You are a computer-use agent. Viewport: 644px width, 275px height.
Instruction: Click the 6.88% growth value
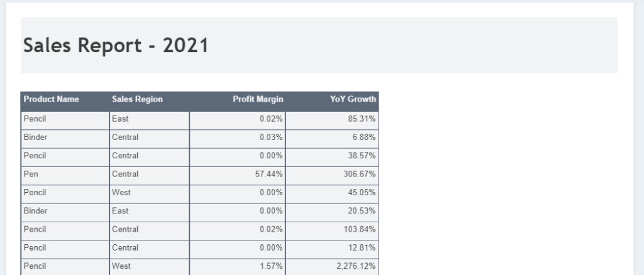364,137
